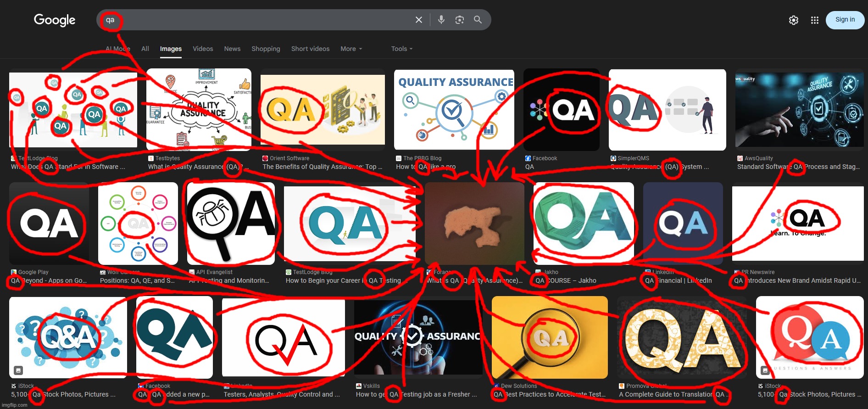868x409 pixels.
Task: Open the API Evangelist bug magnifier image
Action: point(231,224)
